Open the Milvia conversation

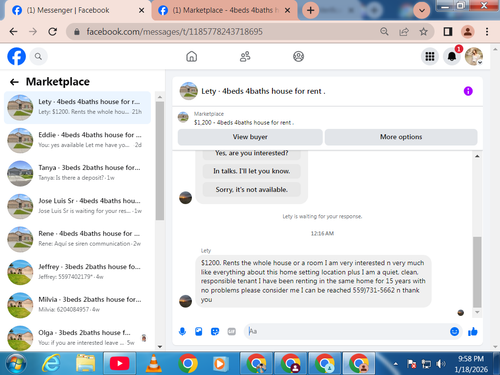click(x=77, y=305)
